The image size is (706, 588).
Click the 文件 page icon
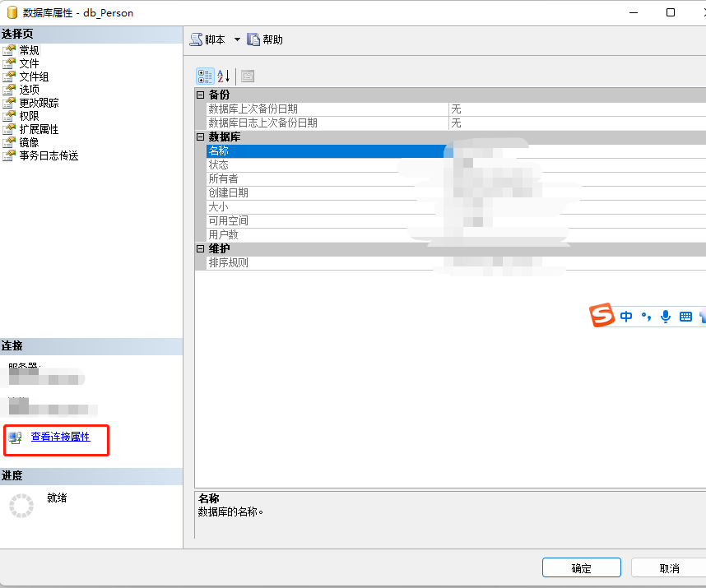click(x=9, y=63)
